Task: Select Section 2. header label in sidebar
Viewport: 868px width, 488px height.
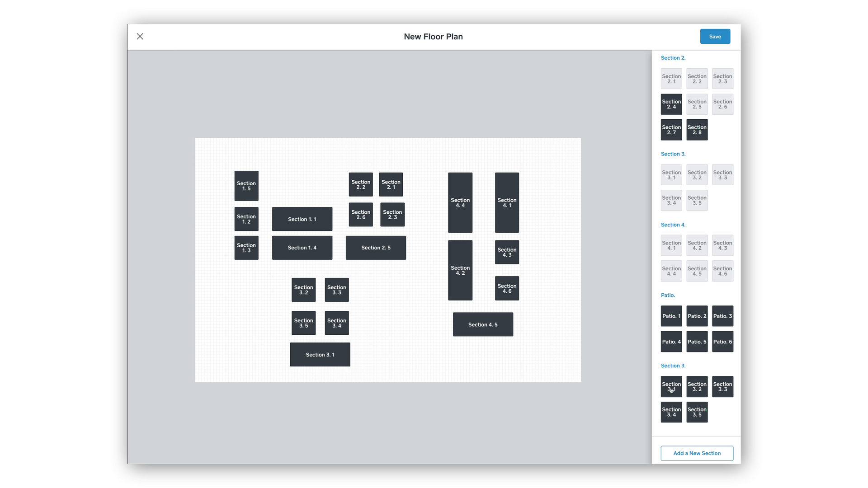Action: [x=673, y=58]
